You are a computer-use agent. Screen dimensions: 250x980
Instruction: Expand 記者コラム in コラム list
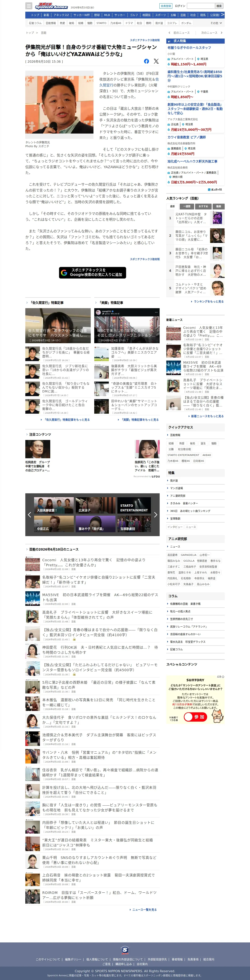(x=195, y=649)
